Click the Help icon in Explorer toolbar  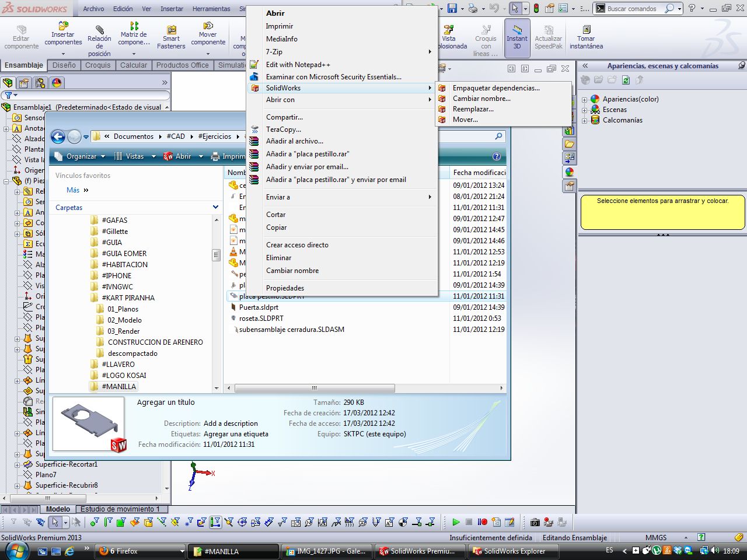point(497,156)
